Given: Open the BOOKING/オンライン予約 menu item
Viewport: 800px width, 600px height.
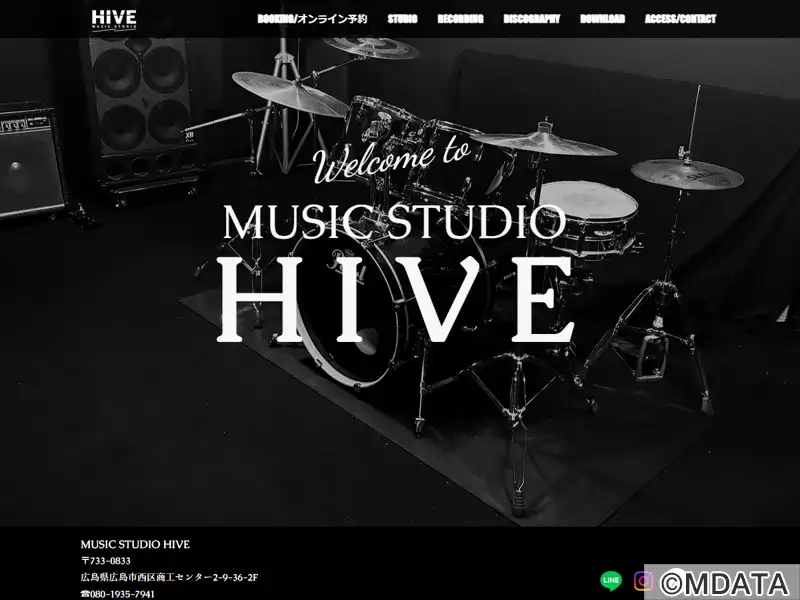Looking at the screenshot, I should pos(312,19).
